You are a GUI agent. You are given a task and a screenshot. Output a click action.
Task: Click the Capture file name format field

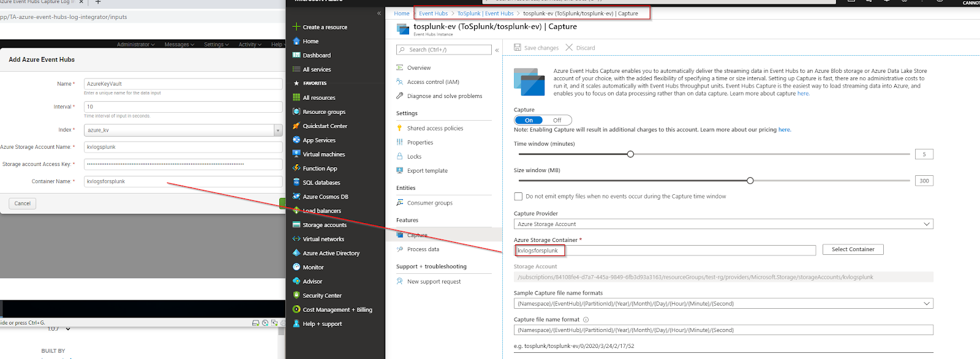[723, 330]
